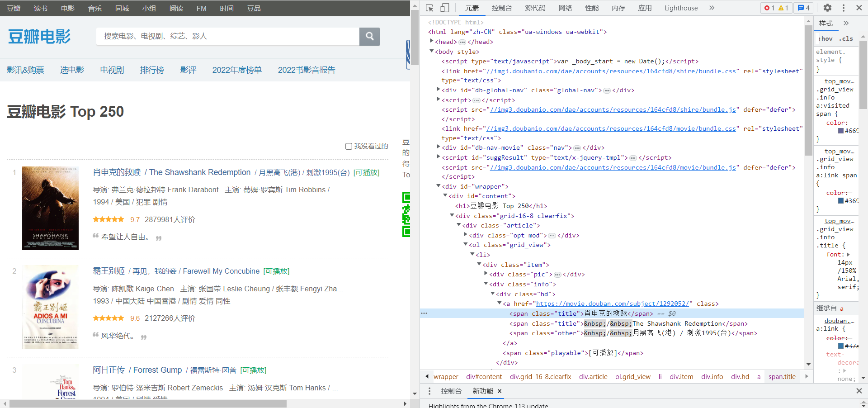This screenshot has height=408, width=868.
Task: Select 样式 styles pane tab
Action: (x=826, y=23)
